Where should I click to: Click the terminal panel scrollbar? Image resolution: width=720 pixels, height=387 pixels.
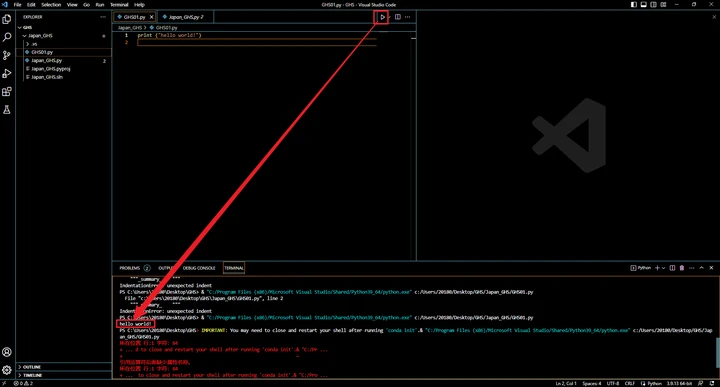(x=717, y=353)
